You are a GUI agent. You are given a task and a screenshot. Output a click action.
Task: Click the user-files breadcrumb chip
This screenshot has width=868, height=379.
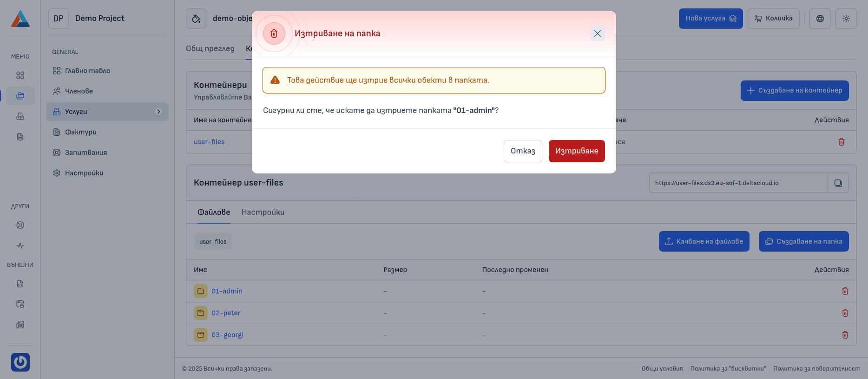point(213,241)
